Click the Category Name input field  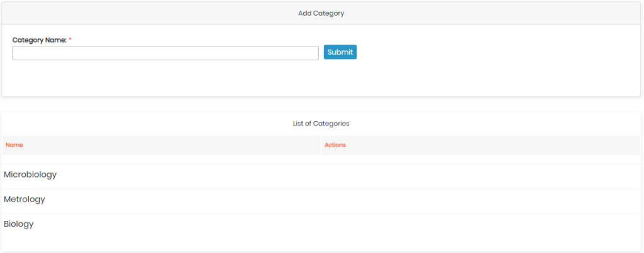165,53
